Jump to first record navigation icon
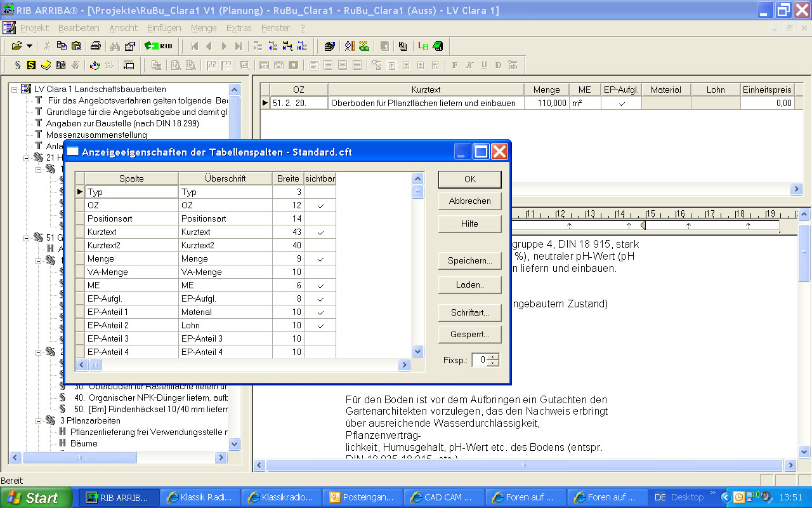Viewport: 812px width, 508px height. 195,46
